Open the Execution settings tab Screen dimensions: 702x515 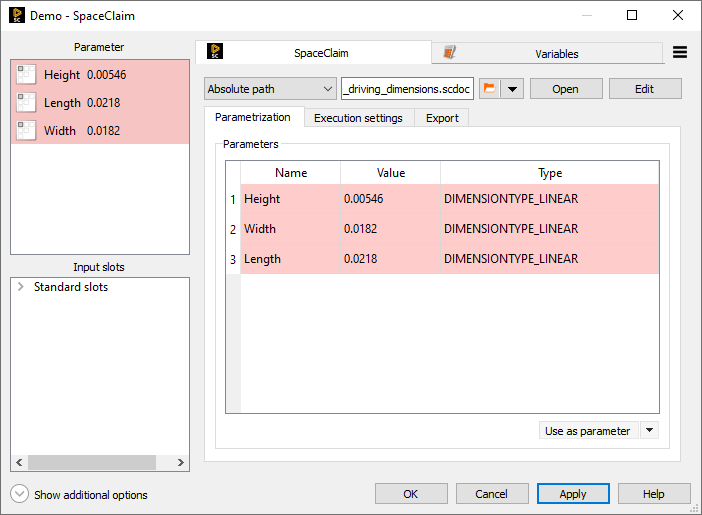pos(359,118)
